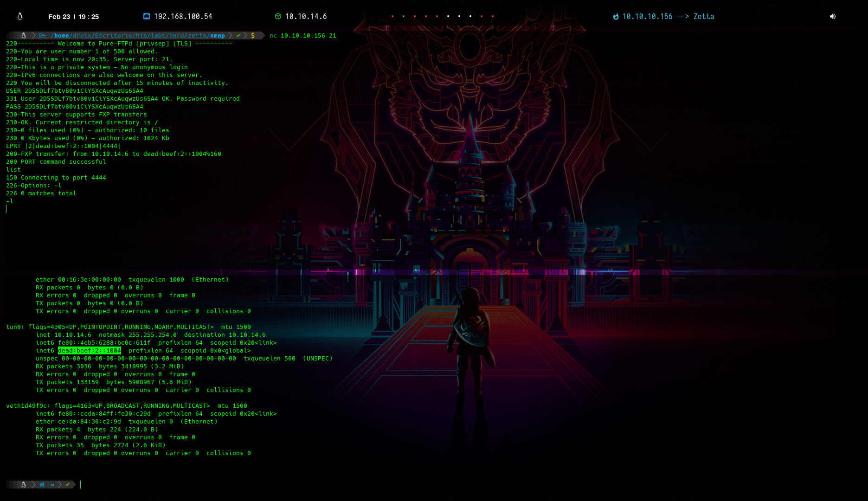Click the penguin icon in the bottom terminal prompt
868x501 pixels.
point(24,485)
